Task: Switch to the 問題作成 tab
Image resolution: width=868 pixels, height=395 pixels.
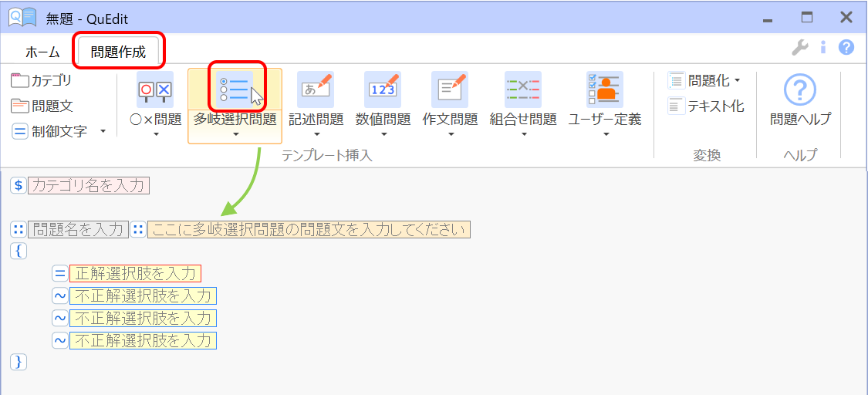Action: pos(118,52)
